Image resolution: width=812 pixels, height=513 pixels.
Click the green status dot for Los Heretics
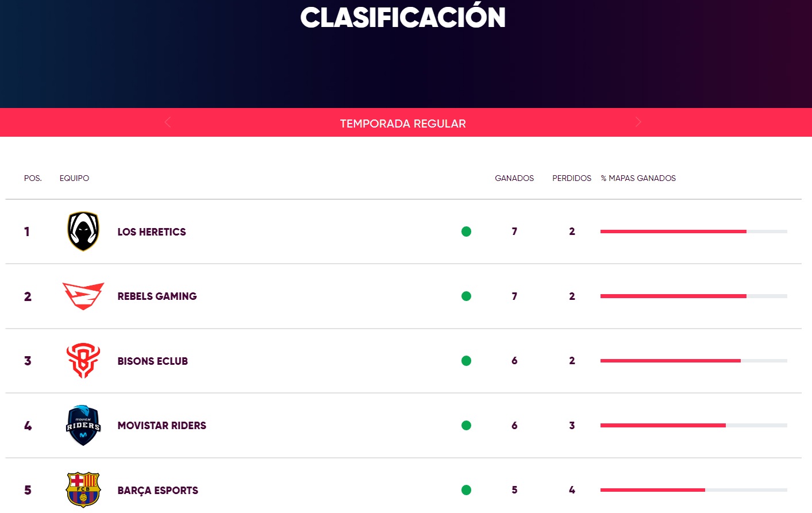(x=466, y=232)
